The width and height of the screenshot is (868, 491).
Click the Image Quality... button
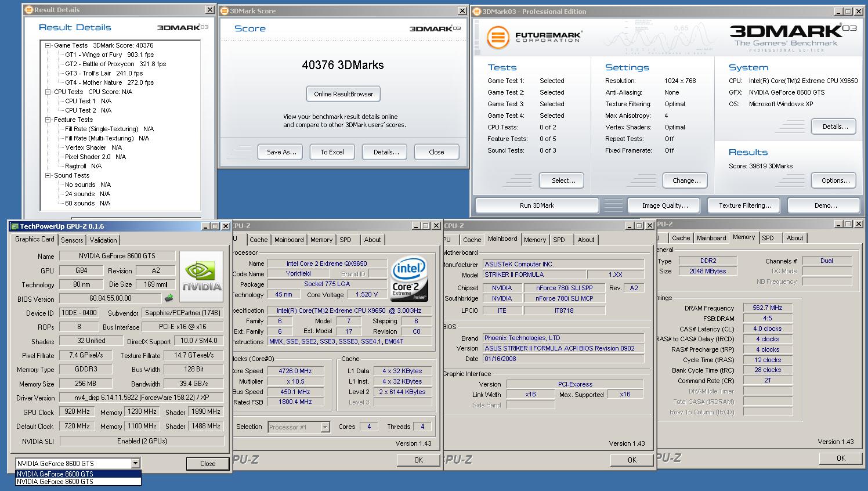665,205
